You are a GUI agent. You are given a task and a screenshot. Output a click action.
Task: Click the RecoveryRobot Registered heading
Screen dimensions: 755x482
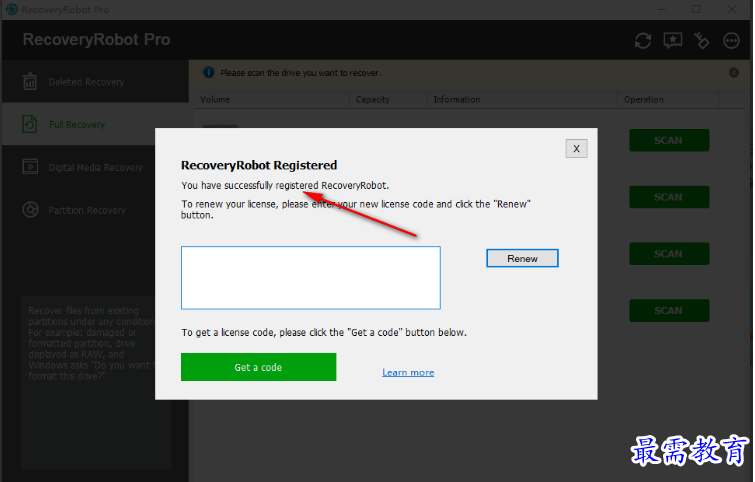(259, 165)
